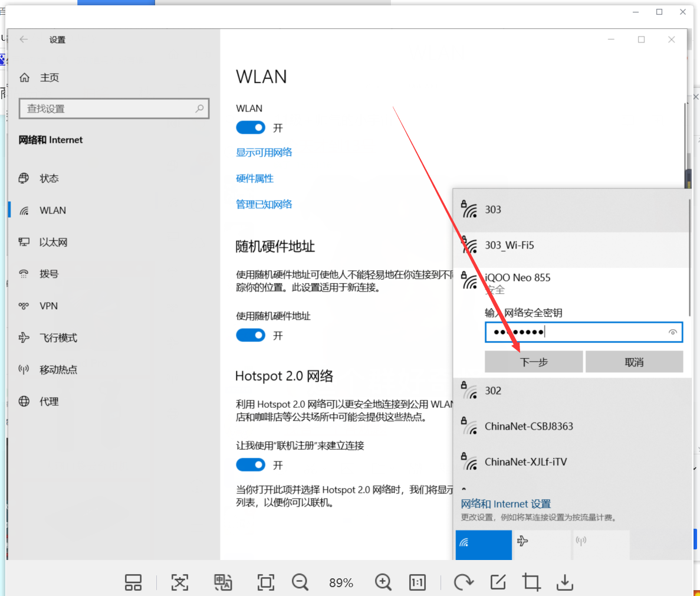
Task: Click the fit-to-window icon
Action: coord(266,582)
